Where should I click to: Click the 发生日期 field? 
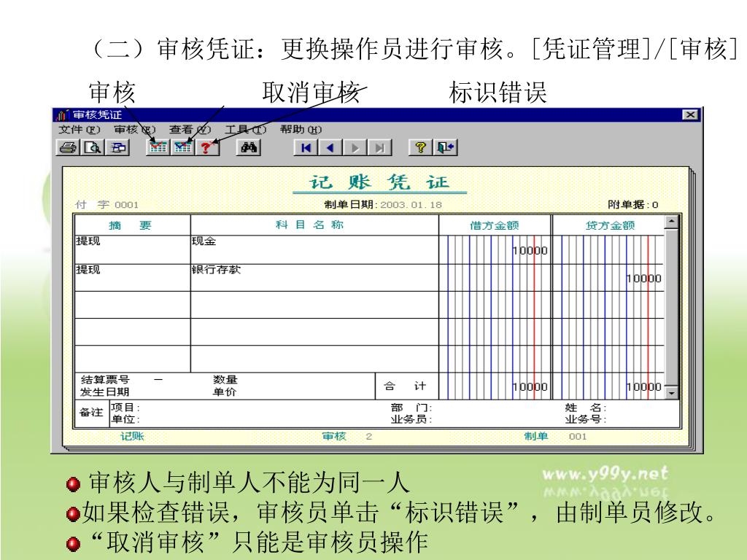tap(105, 392)
